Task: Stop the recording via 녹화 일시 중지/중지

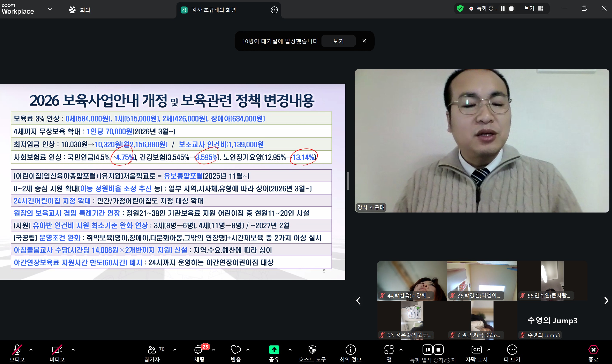Action: (438, 349)
